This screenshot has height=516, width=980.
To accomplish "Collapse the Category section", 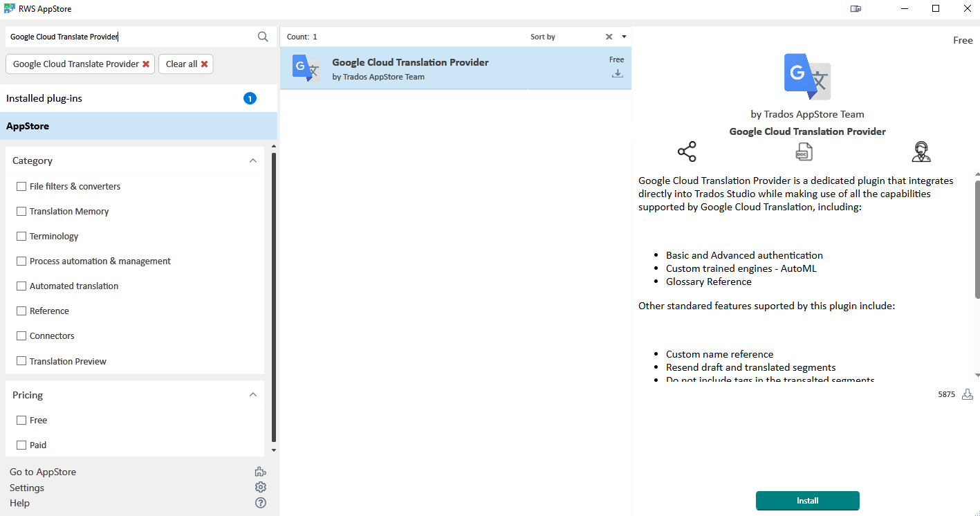I will (252, 160).
